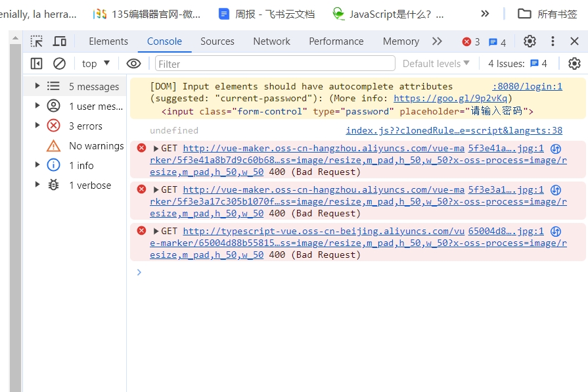Clear the console output
The image size is (588, 392).
60,63
